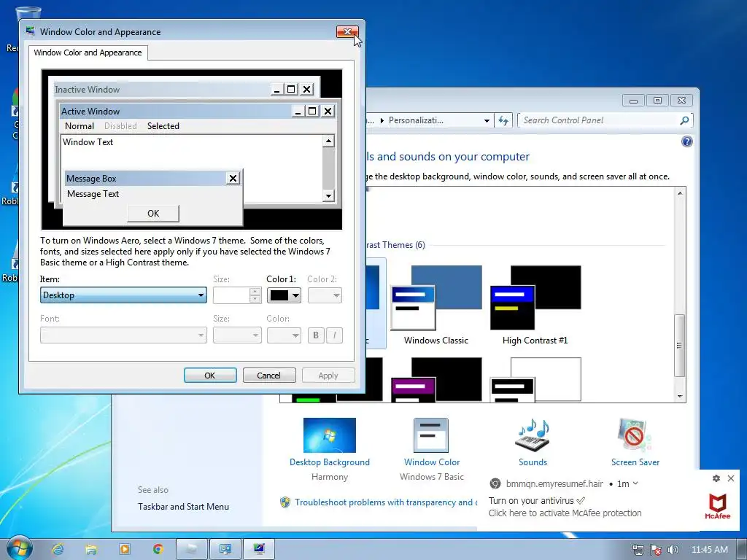747x560 pixels.
Task: Open the Help question mark icon
Action: pyautogui.click(x=686, y=141)
